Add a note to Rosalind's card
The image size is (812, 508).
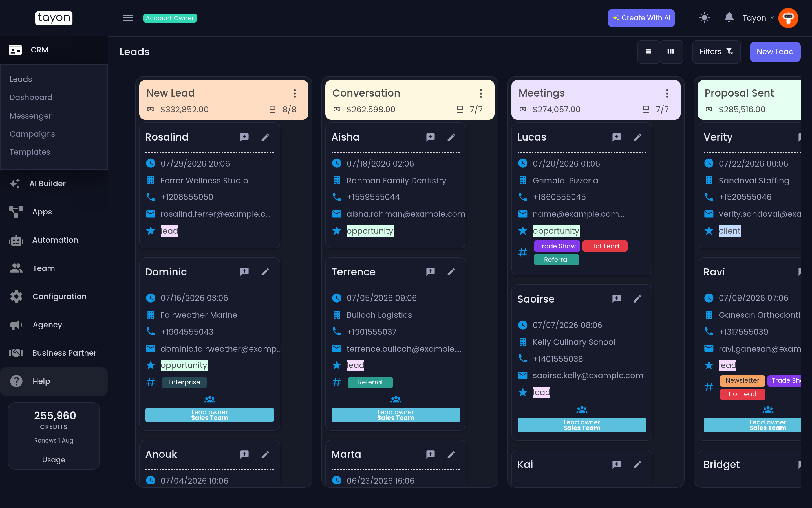point(244,137)
